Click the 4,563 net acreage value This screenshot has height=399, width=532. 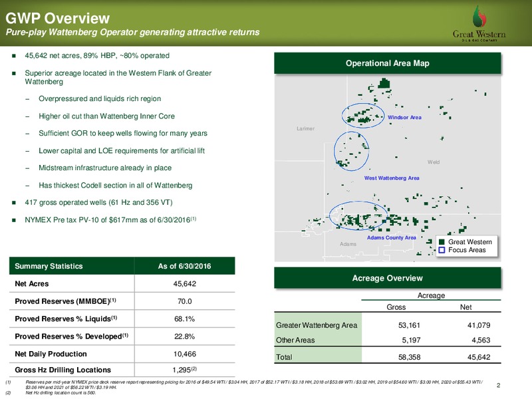pos(481,340)
